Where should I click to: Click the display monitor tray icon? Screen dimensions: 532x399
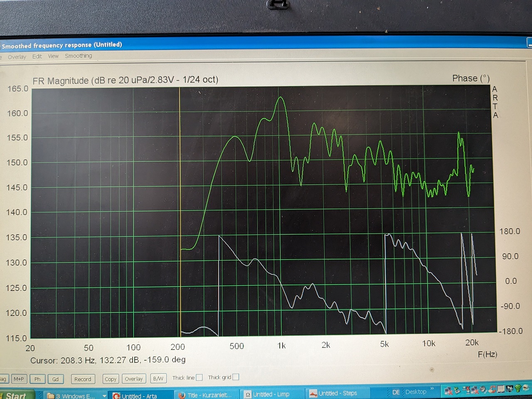(x=510, y=389)
